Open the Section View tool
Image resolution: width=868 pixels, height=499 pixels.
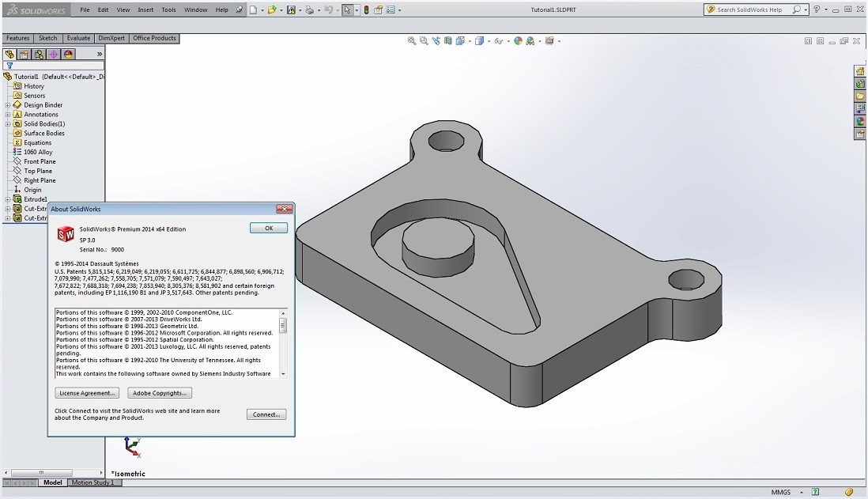pyautogui.click(x=449, y=41)
